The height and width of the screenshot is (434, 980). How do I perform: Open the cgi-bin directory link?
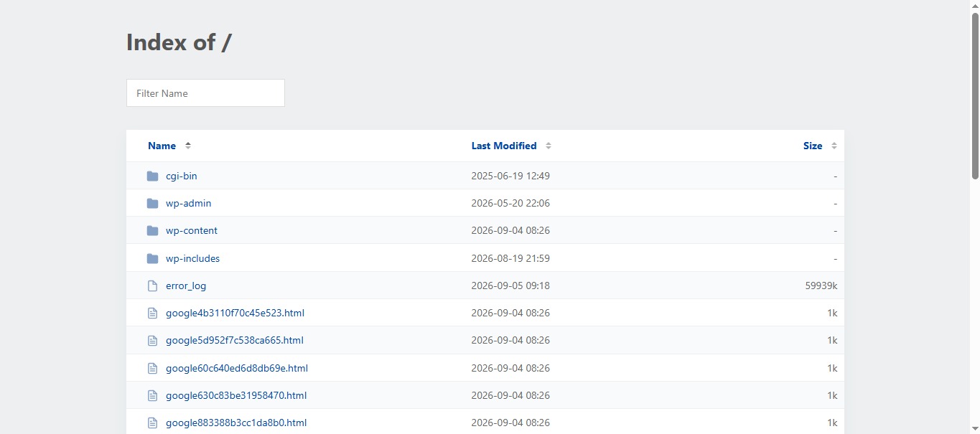(181, 176)
